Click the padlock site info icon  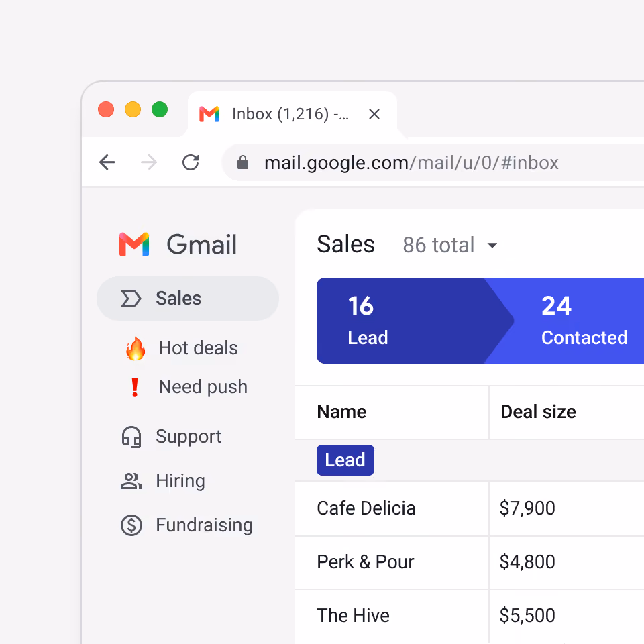pos(243,162)
